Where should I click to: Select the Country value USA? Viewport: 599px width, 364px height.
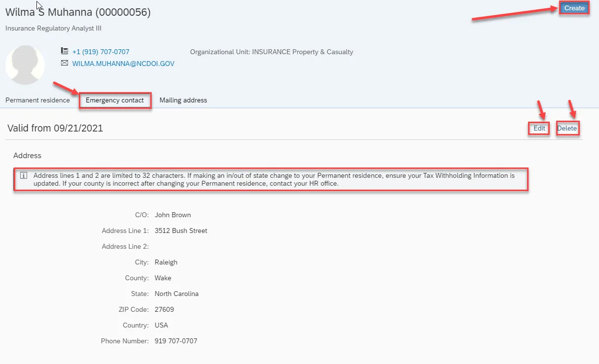161,325
